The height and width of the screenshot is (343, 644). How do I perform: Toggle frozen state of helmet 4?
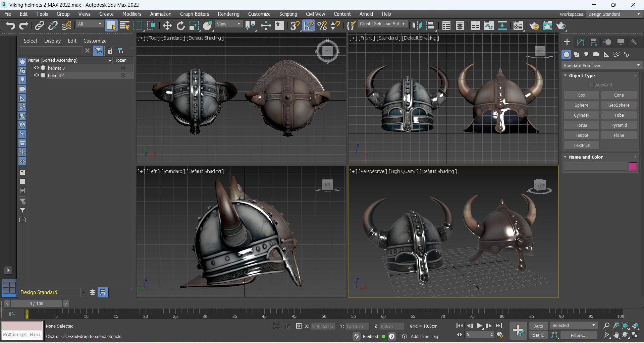click(123, 75)
